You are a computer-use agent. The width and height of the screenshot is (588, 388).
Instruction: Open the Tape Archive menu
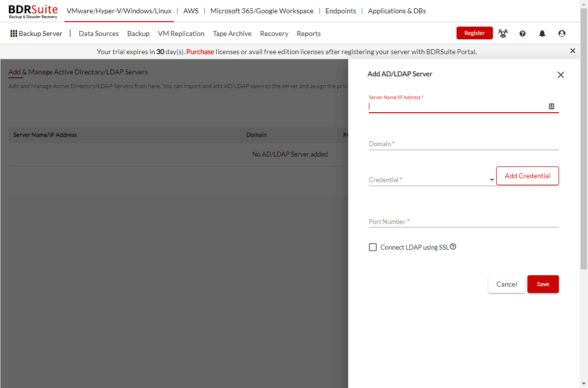(232, 33)
